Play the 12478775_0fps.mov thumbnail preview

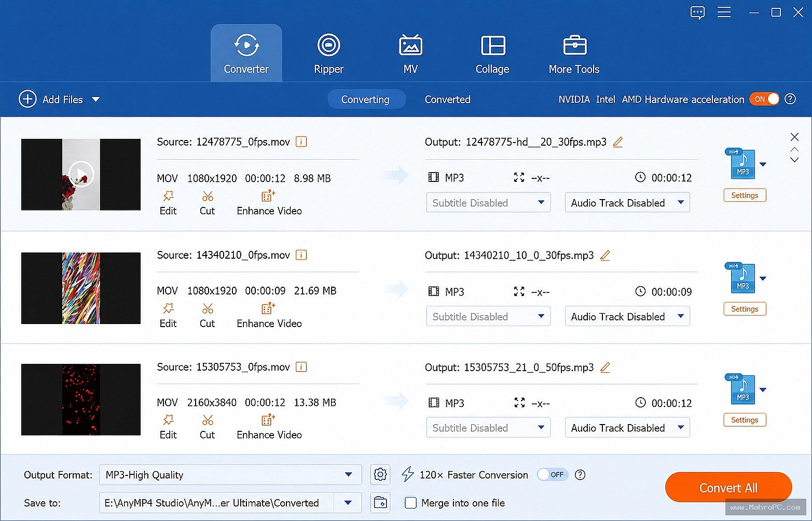click(81, 174)
